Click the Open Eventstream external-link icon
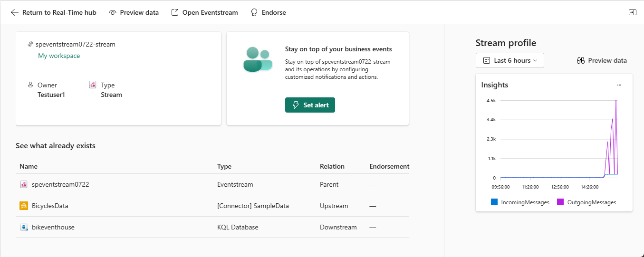644x257 pixels. (x=175, y=12)
